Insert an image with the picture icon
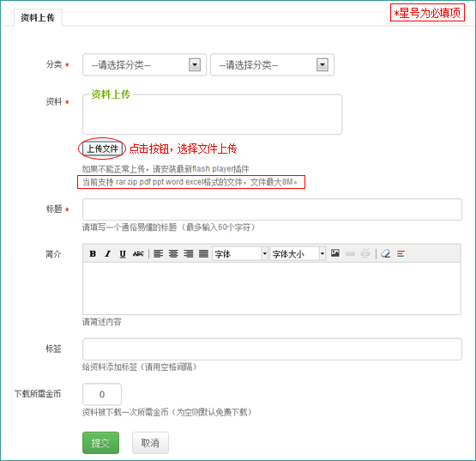Screen dimensions: 476x461 coord(335,253)
